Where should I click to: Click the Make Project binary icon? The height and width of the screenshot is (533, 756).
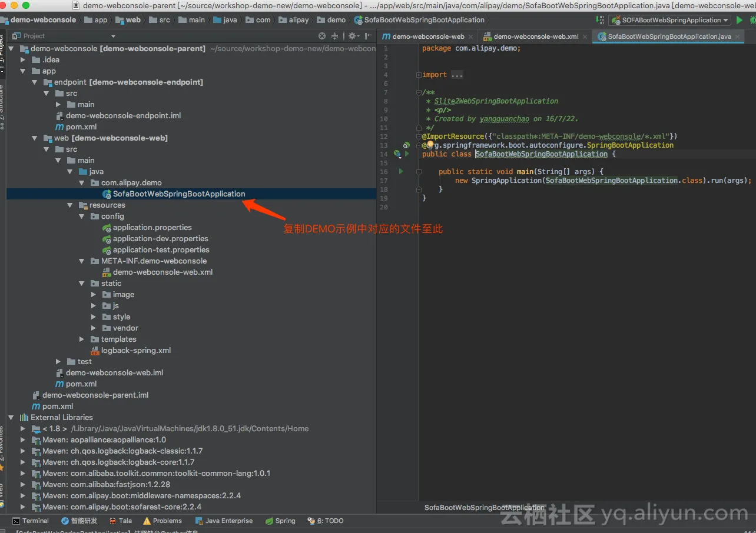pyautogui.click(x=599, y=20)
